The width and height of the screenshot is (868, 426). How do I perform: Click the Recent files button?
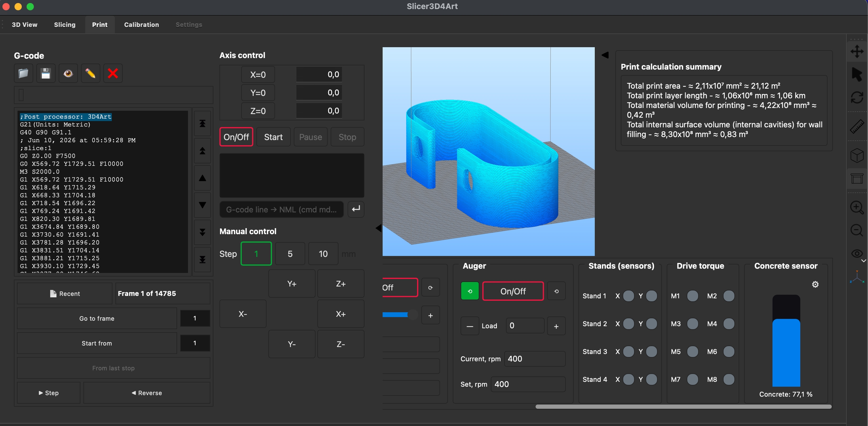point(65,294)
